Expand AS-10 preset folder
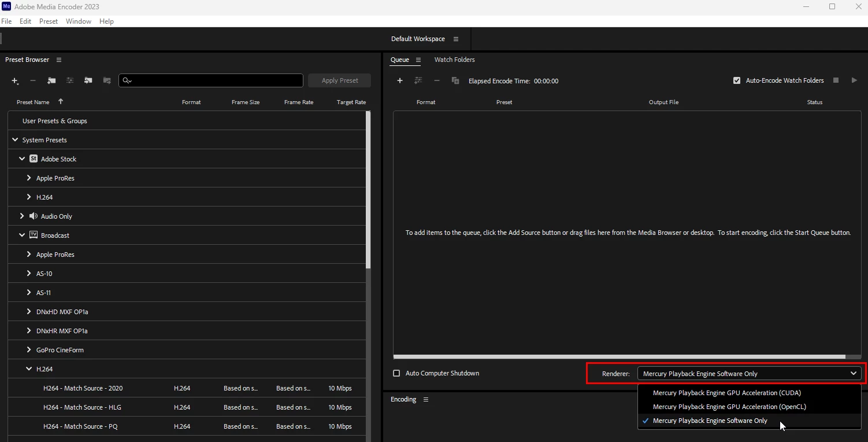This screenshot has height=442, width=868. click(x=29, y=273)
